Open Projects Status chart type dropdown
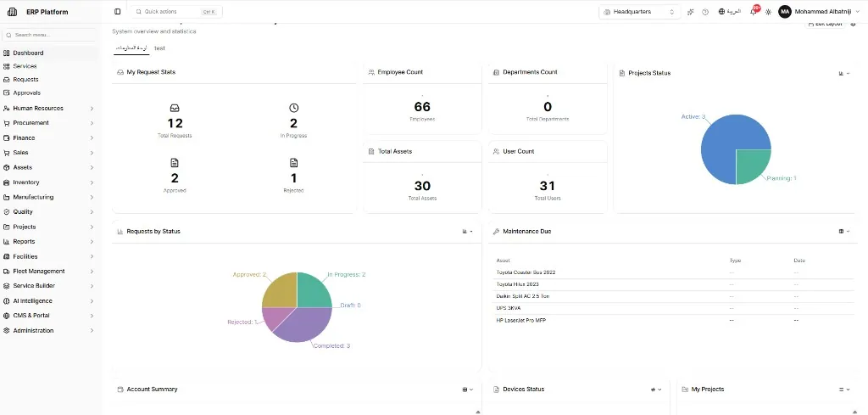The height and width of the screenshot is (415, 868). tap(844, 73)
